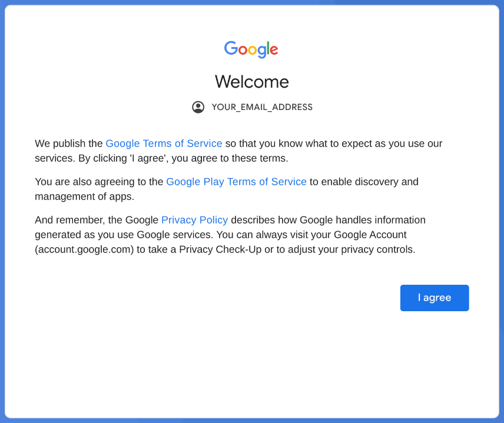Follow the Privacy Policy link
This screenshot has width=504, height=423.
(x=194, y=219)
